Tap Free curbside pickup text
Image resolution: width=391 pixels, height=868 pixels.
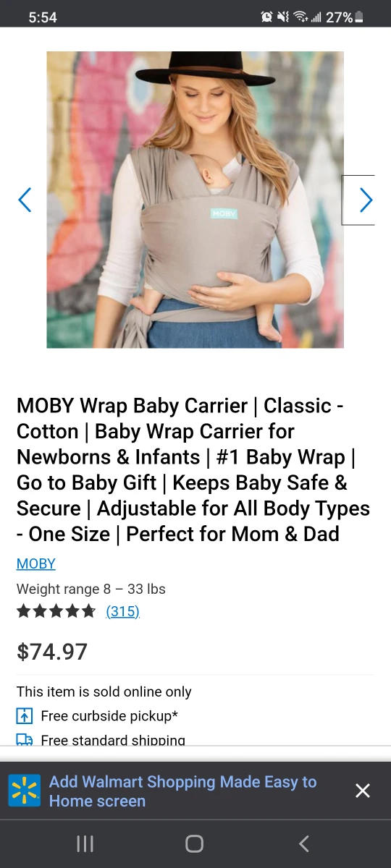tap(109, 716)
